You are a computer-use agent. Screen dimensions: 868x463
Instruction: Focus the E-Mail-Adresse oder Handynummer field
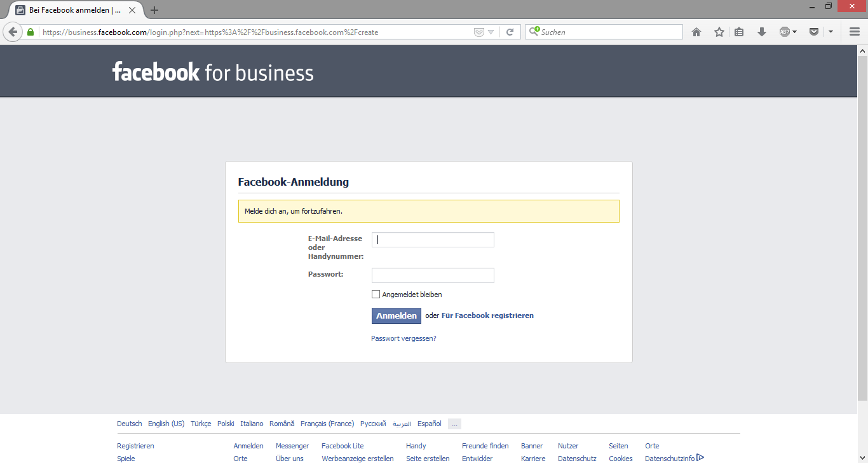(x=433, y=240)
